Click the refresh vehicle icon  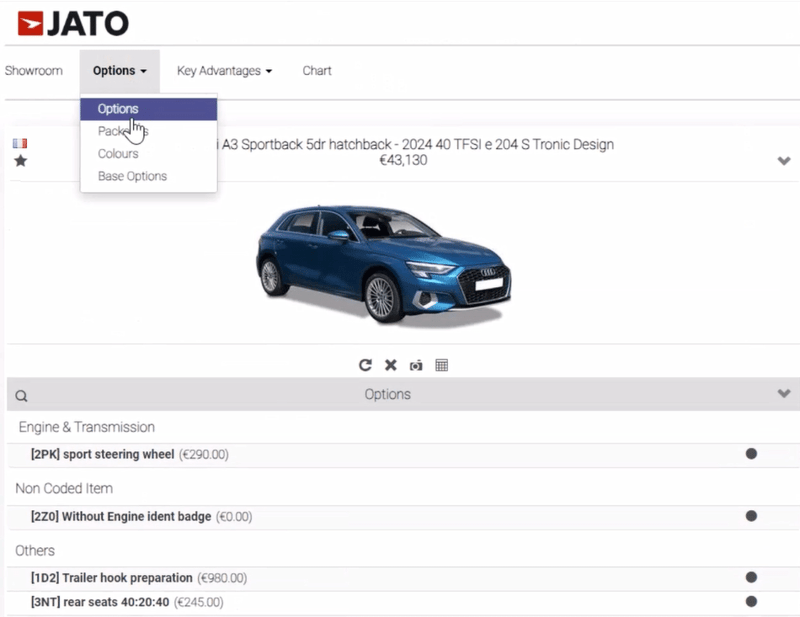point(366,364)
